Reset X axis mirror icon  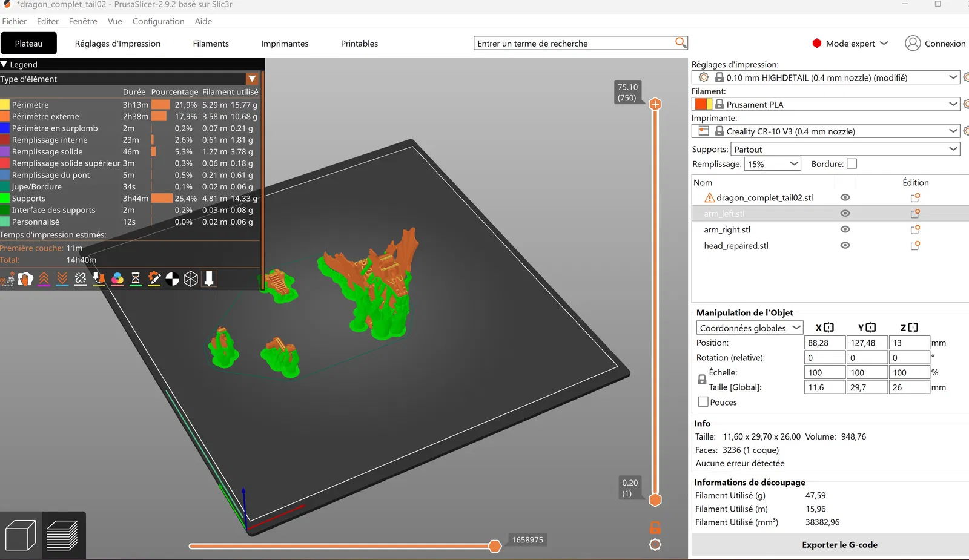(x=828, y=328)
